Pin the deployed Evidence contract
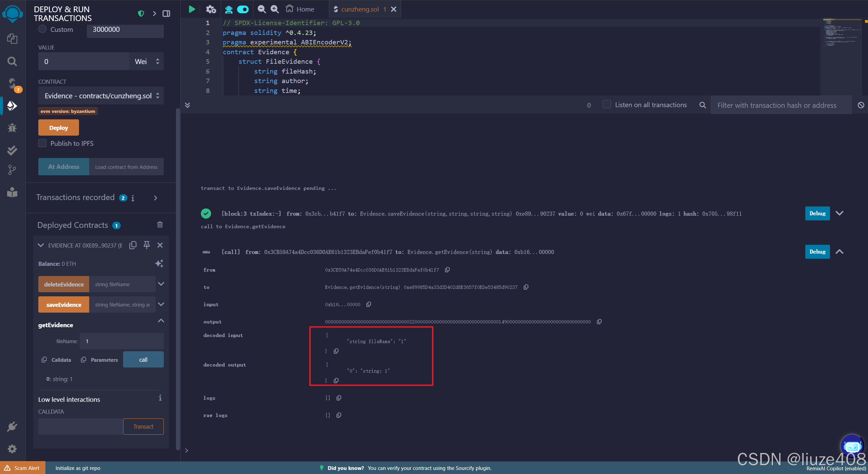 (146, 245)
